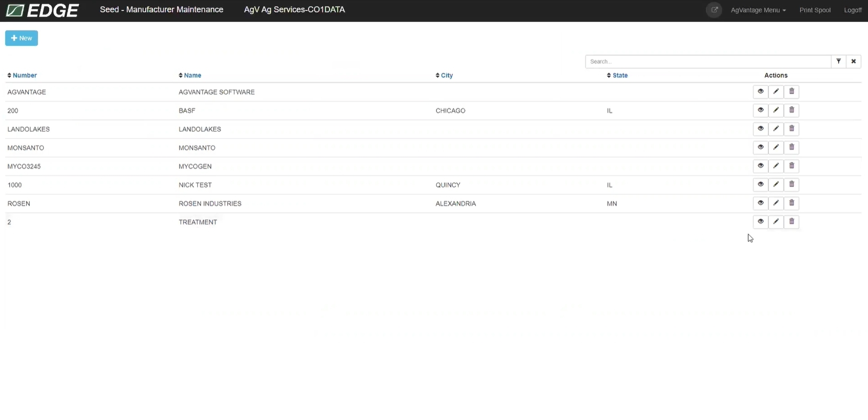Edit the TREATMENT manufacturer record

pos(776,221)
